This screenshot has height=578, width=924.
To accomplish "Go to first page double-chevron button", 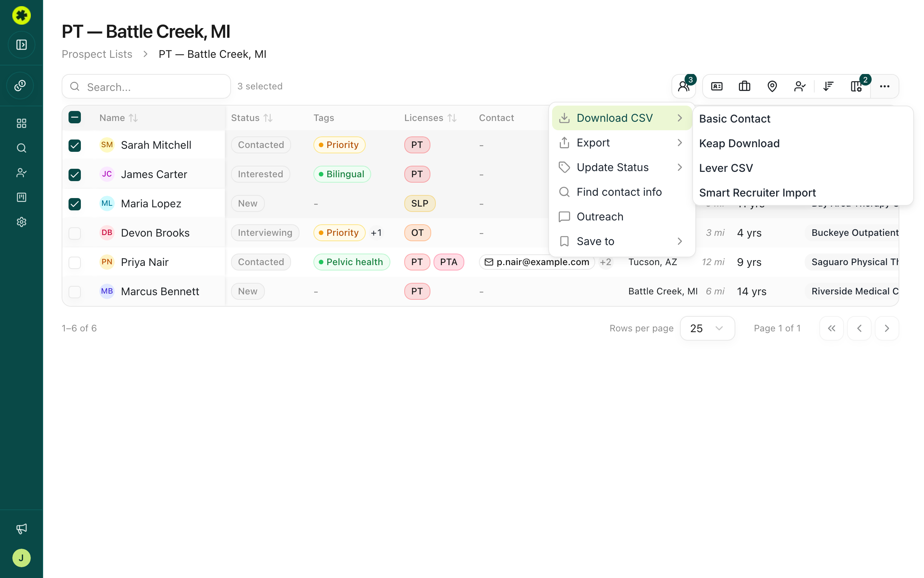I will (832, 328).
